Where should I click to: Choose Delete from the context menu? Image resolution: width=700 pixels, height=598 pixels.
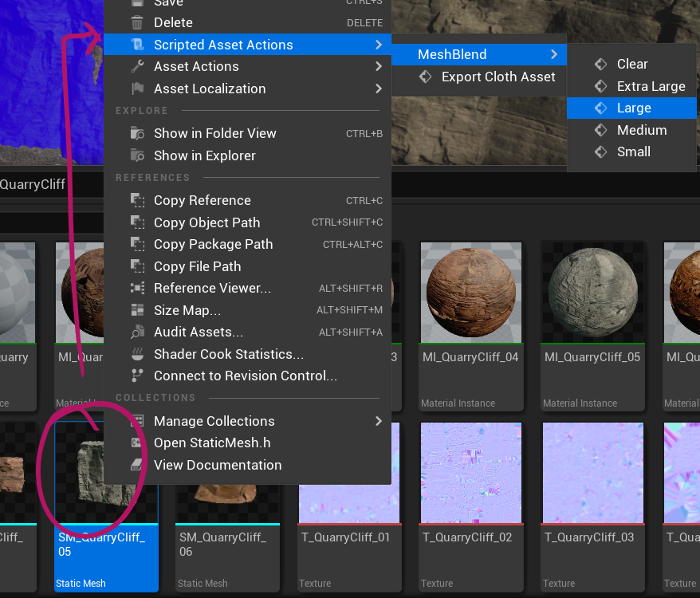click(248, 22)
